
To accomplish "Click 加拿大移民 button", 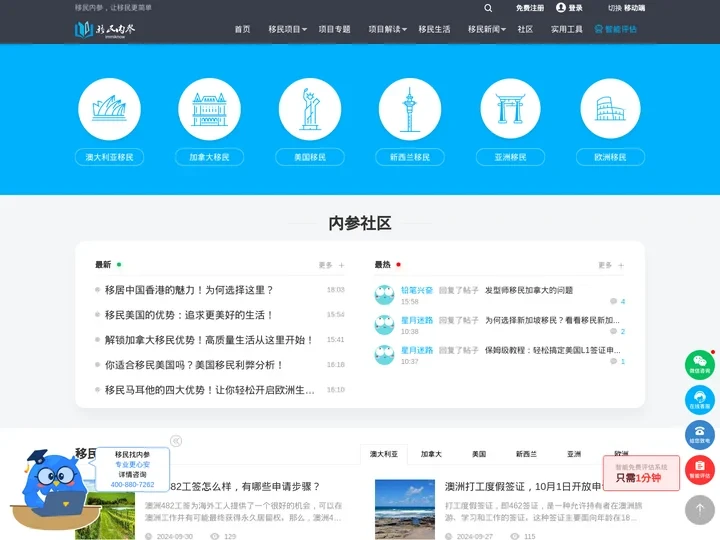I will pos(209,157).
